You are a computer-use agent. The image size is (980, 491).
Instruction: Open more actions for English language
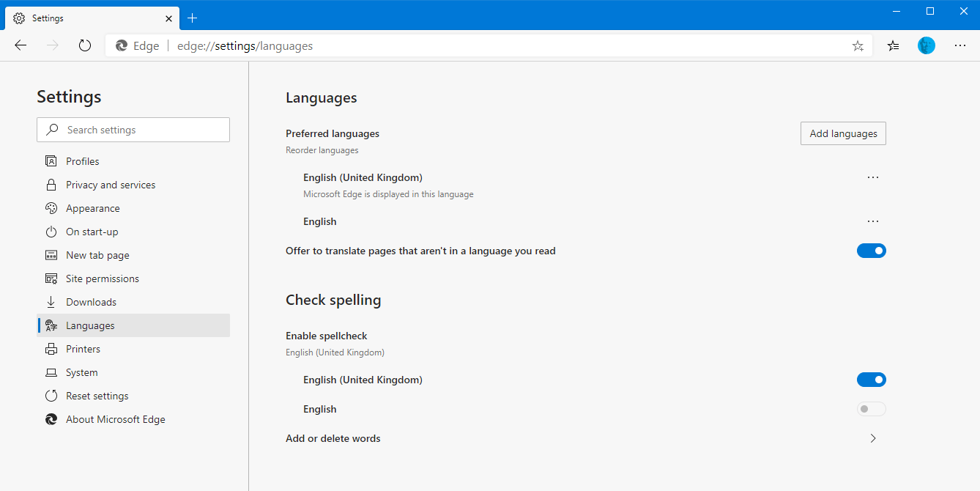(872, 221)
